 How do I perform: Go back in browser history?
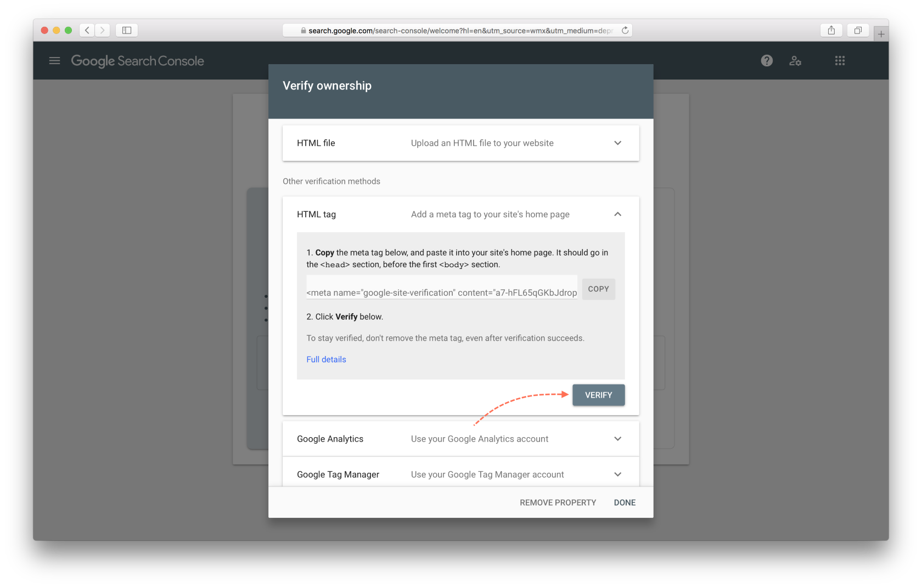[87, 30]
